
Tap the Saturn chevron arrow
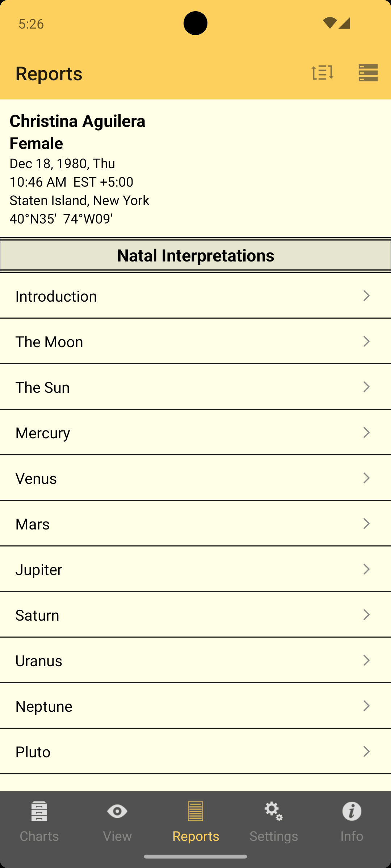366,615
